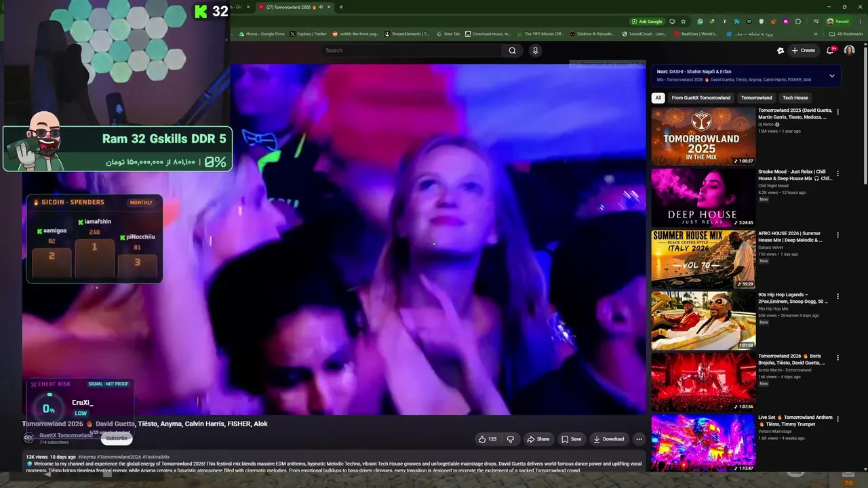
Task: Click the Dj Remo channel name
Action: [766, 125]
